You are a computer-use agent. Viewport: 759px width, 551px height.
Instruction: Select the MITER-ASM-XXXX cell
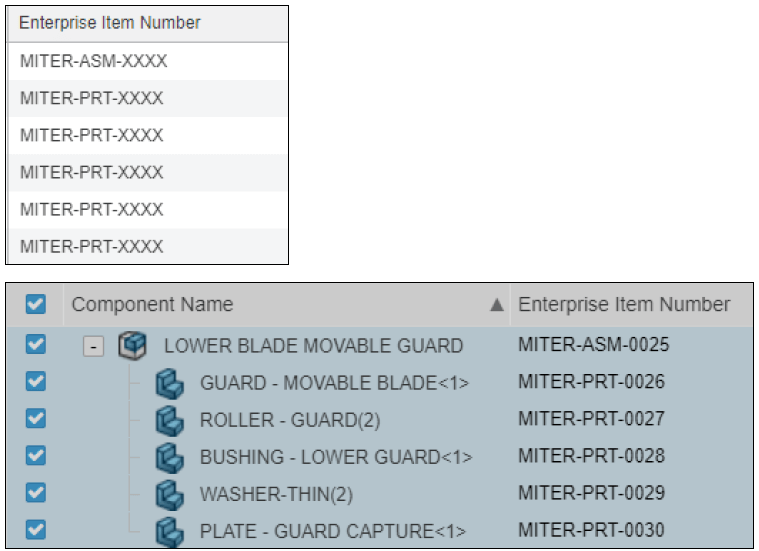pyautogui.click(x=93, y=61)
